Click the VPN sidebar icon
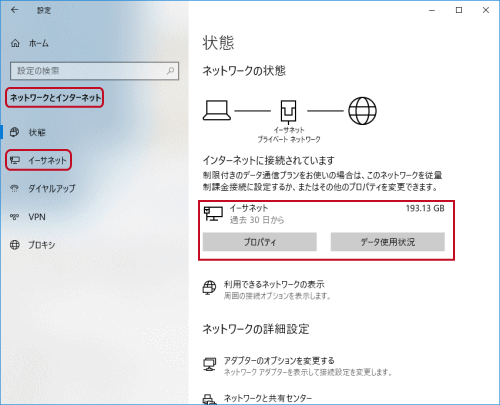The image size is (500, 405). (14, 217)
